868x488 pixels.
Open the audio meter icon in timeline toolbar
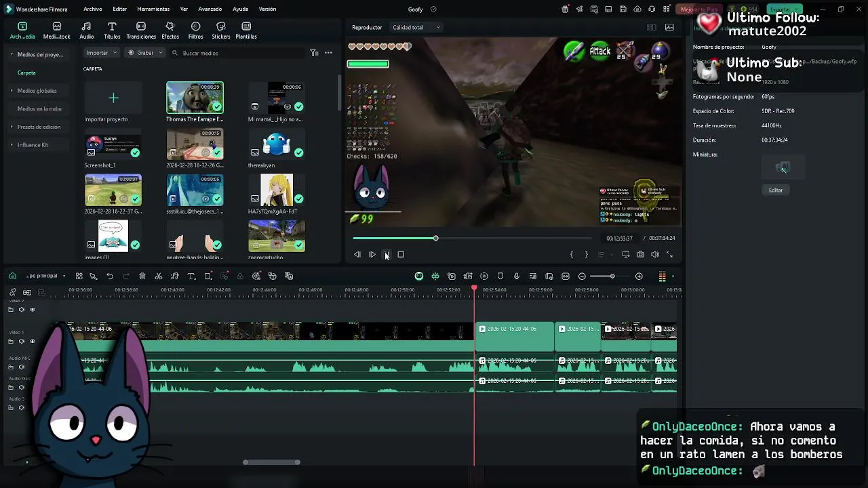tap(662, 276)
